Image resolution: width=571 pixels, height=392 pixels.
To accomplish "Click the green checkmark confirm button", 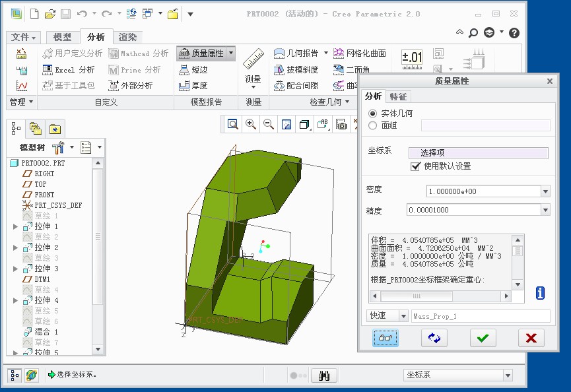I will (483, 338).
